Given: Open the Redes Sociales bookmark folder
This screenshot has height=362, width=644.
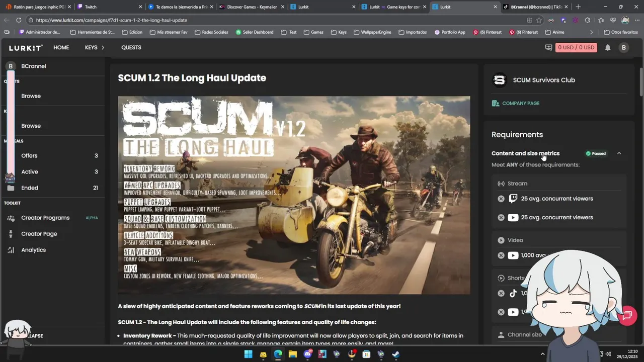Looking at the screenshot, I should pos(211,32).
